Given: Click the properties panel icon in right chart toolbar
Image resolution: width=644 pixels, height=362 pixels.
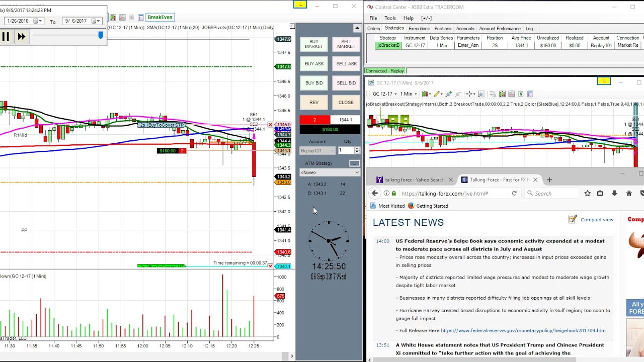Looking at the screenshot, I should coord(530,94).
